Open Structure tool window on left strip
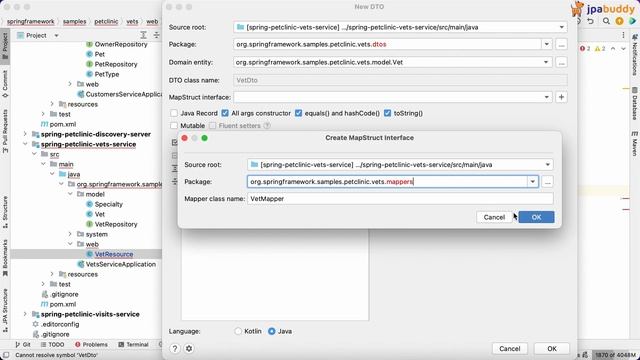 (5, 212)
